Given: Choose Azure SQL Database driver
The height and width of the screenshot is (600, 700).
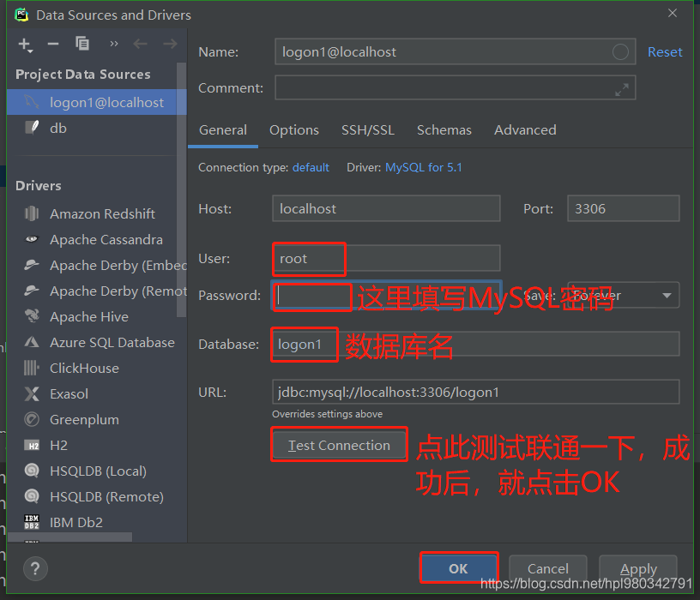Looking at the screenshot, I should 96,343.
